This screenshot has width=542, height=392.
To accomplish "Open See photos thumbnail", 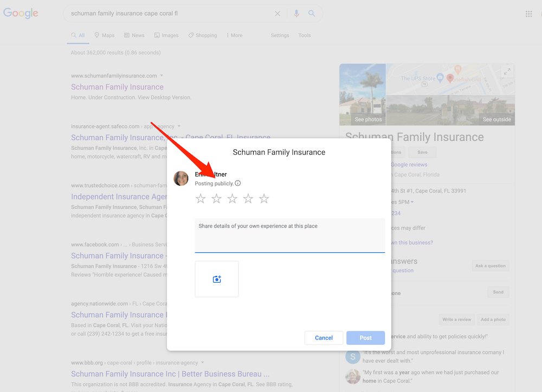I will 363,95.
